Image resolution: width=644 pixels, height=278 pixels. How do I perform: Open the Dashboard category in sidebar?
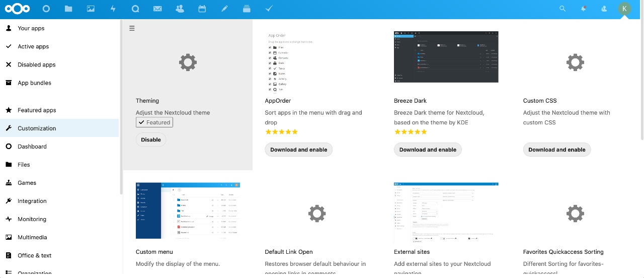[x=59, y=146]
